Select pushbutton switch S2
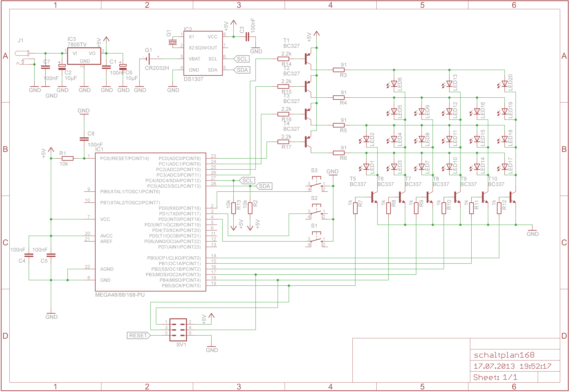The image size is (569, 392). pos(317,212)
